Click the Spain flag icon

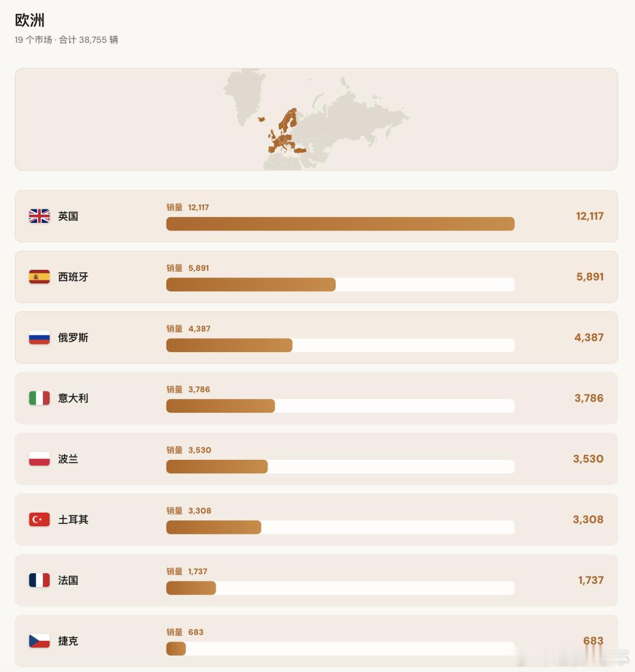pyautogui.click(x=39, y=277)
